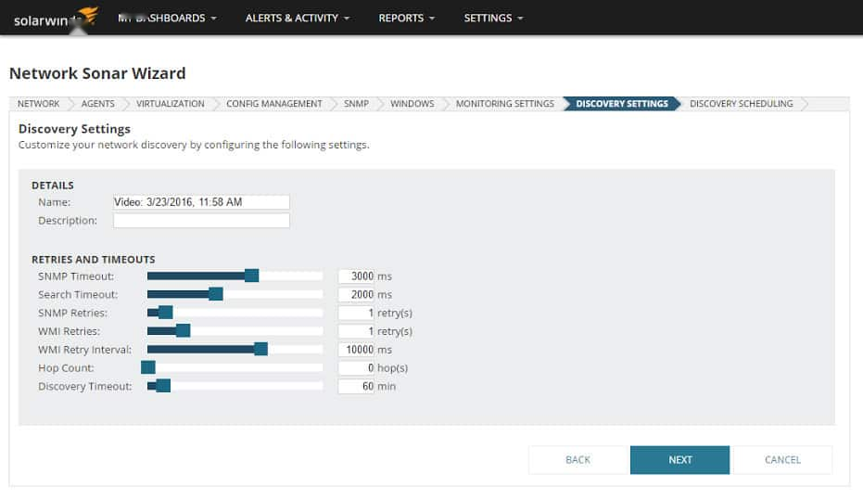Expand the Alerts & Activity menu
The width and height of the screenshot is (863, 500).
(x=297, y=18)
